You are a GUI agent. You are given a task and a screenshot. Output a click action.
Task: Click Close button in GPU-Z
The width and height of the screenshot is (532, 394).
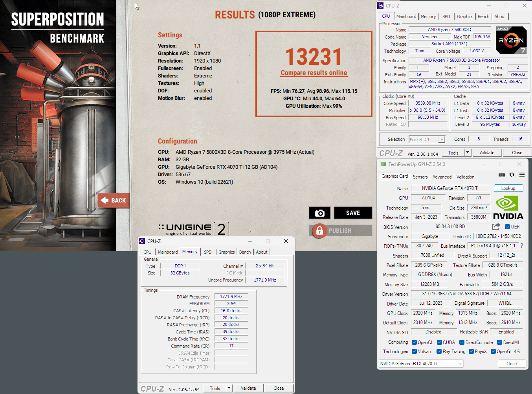[512, 364]
